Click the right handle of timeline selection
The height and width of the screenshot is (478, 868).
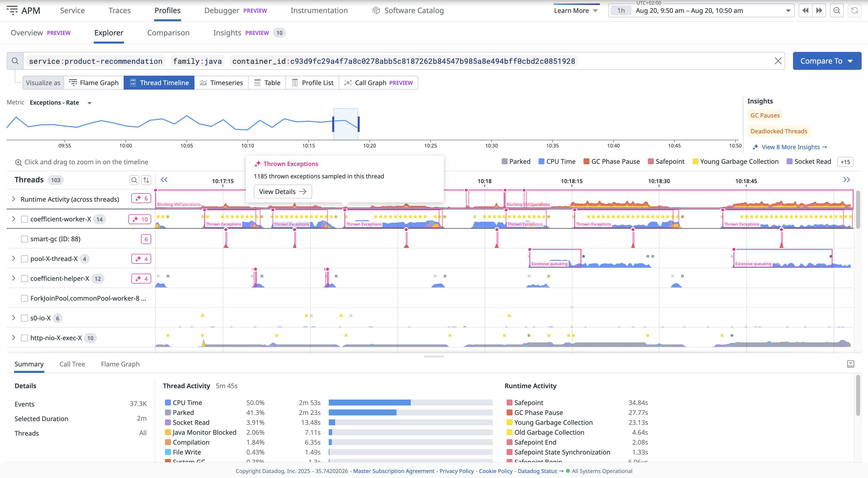(358, 124)
